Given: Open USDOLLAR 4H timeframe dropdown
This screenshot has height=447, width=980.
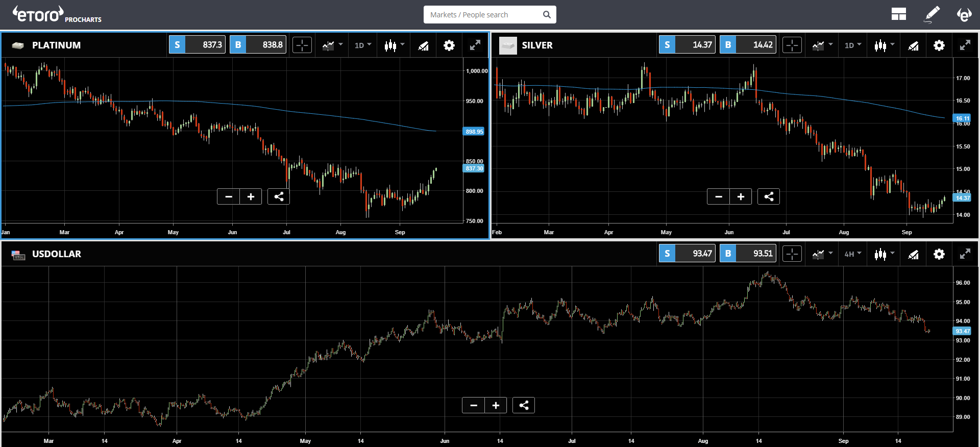Looking at the screenshot, I should (x=852, y=254).
